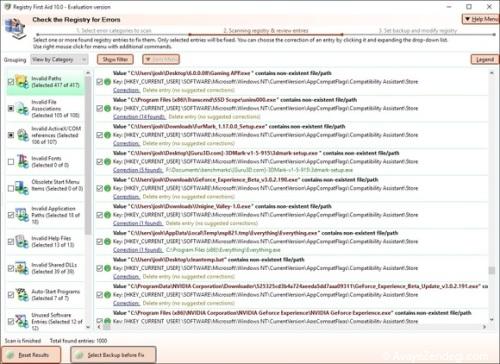The image size is (500, 364).
Task: Click green status icon of GeForce Experience Beta v3.0.2.190 entry
Action: (x=107, y=188)
